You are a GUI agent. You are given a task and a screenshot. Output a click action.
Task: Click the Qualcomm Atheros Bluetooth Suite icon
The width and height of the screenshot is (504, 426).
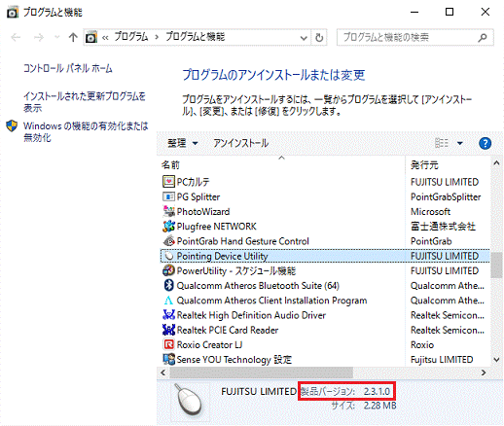pos(168,285)
